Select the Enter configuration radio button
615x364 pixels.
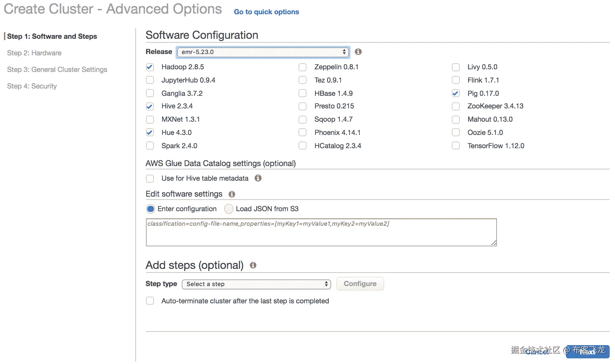(151, 209)
